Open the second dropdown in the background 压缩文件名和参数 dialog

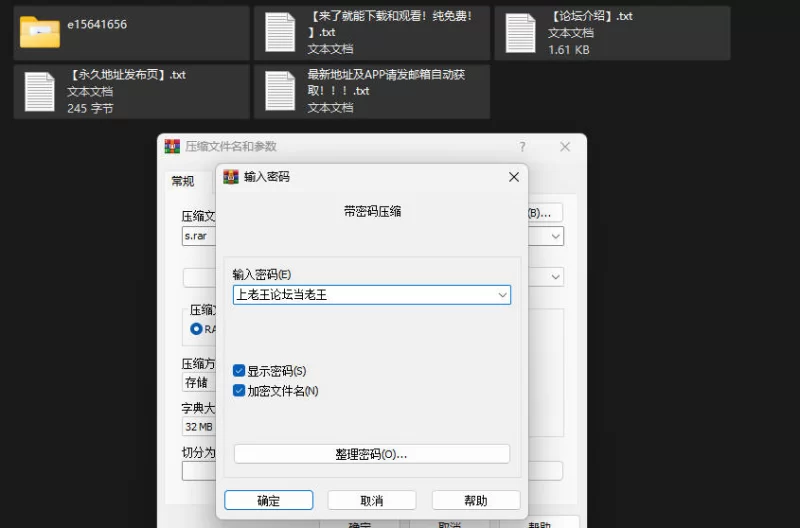coord(555,277)
